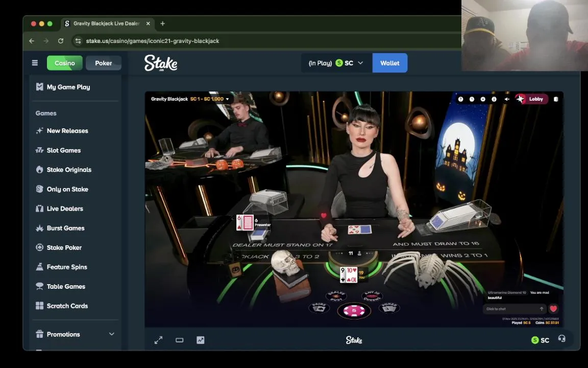The width and height of the screenshot is (588, 368).
Task: Open Stake Poker category
Action: coord(76,247)
